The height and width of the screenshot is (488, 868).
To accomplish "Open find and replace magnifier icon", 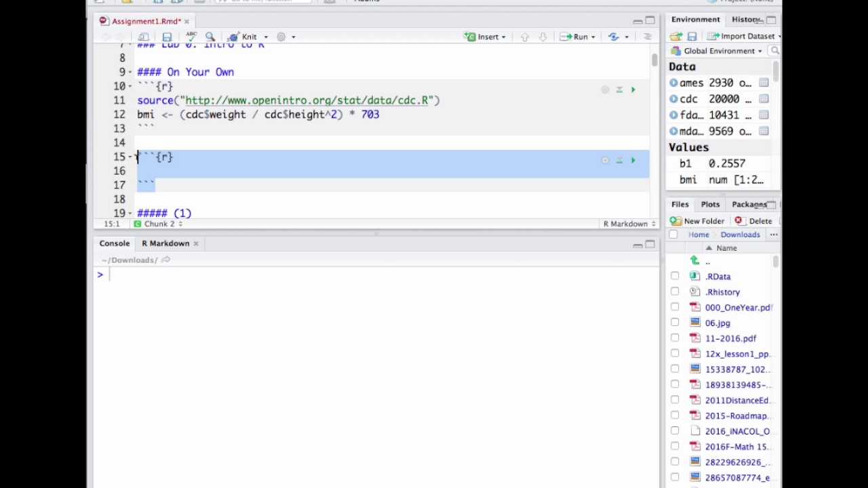I will click(210, 37).
